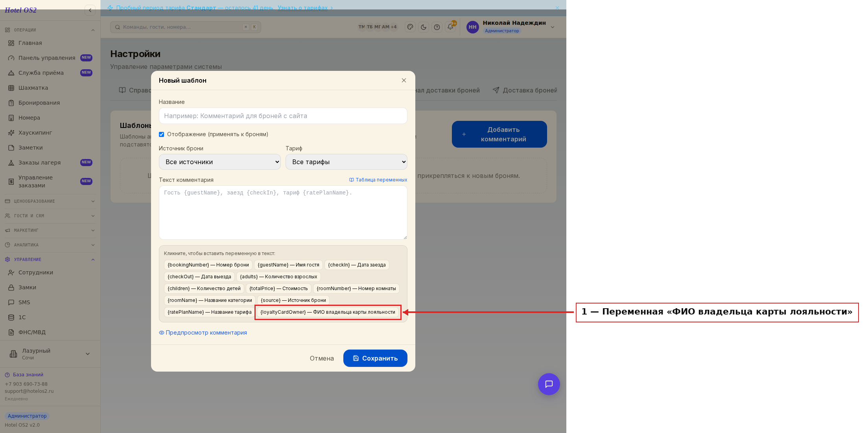Viewport: 868px width, 433px height.
Task: Open SMS sidebar item
Action: [x=50, y=302]
